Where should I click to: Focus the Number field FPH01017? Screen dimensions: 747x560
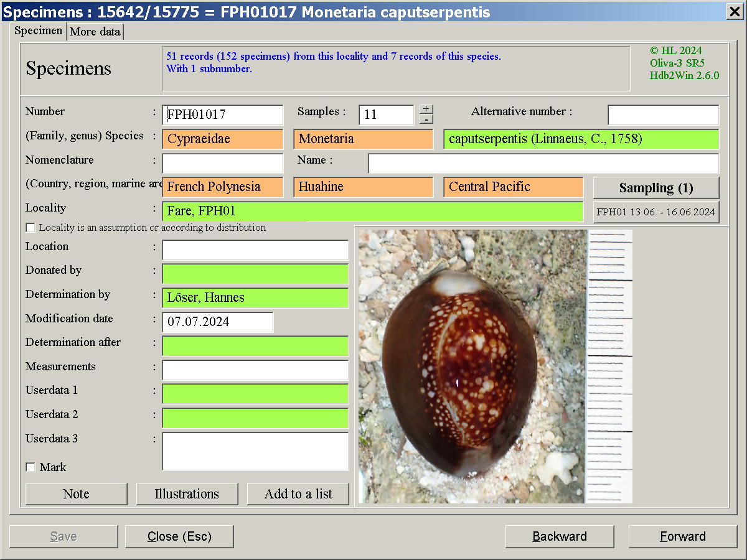coord(222,114)
